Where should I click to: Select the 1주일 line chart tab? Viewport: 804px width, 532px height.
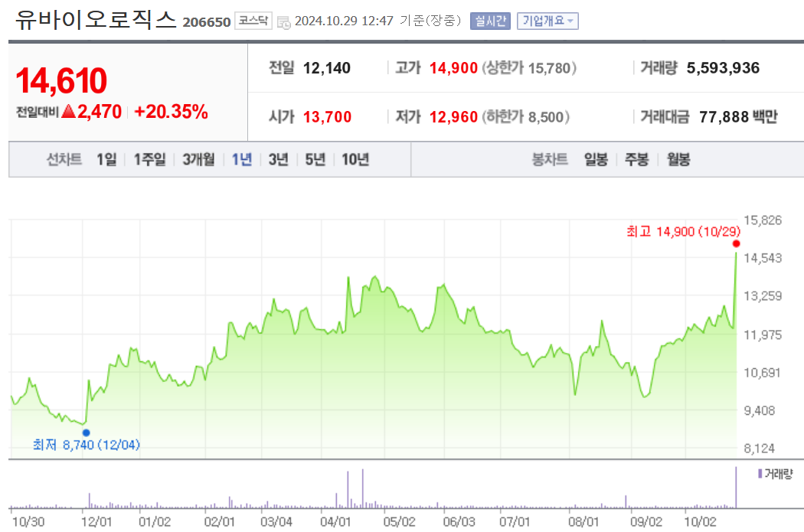tap(150, 159)
